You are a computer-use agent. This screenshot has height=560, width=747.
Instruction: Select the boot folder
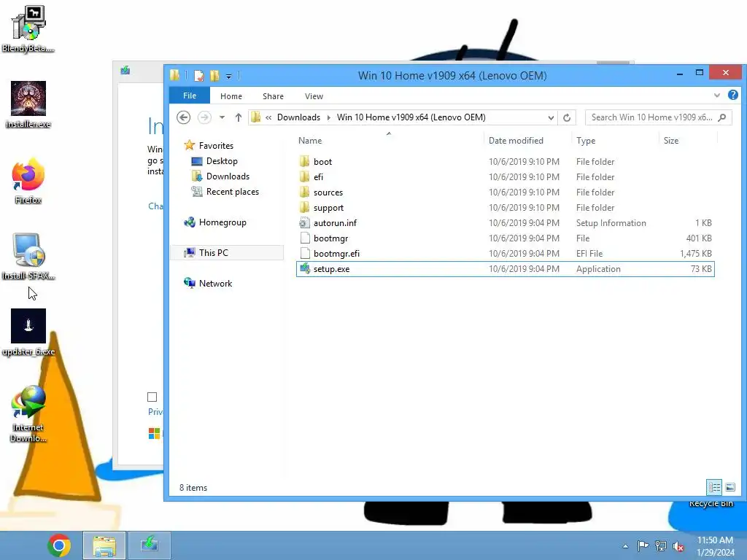(x=505, y=162)
